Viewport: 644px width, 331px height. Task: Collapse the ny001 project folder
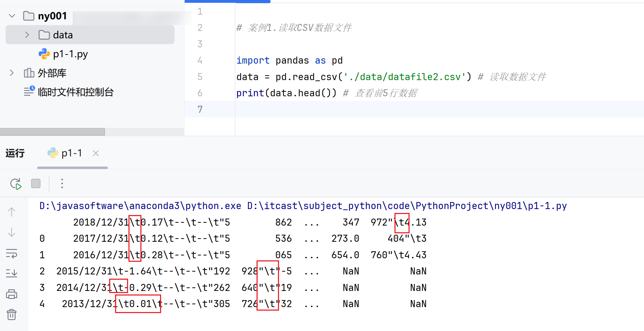coord(12,16)
